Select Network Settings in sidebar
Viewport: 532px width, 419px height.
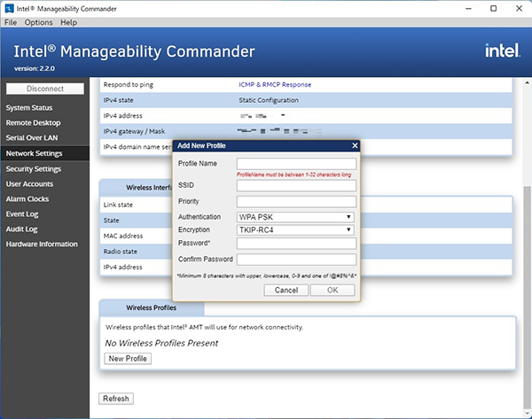[45, 153]
